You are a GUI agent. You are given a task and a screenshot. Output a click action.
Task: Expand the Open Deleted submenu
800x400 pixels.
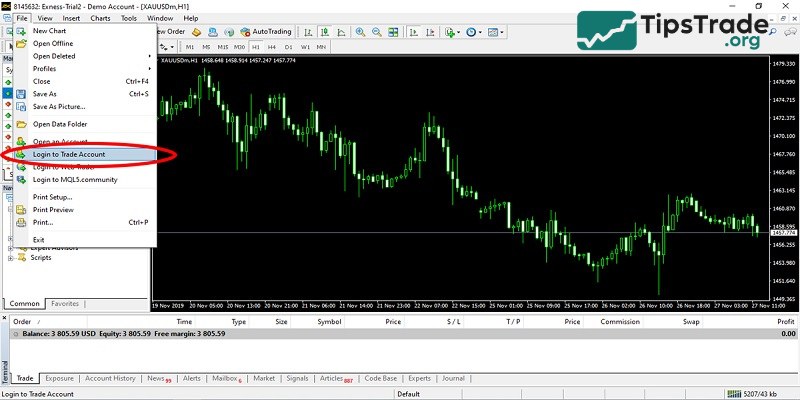click(55, 56)
